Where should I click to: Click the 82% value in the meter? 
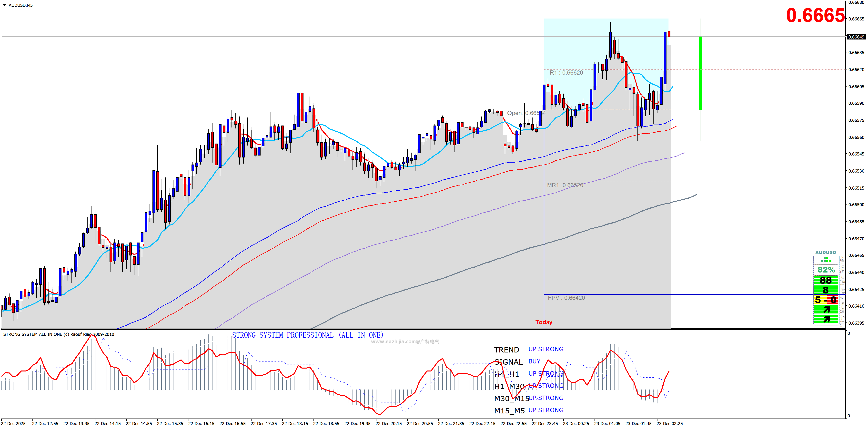[x=826, y=270]
